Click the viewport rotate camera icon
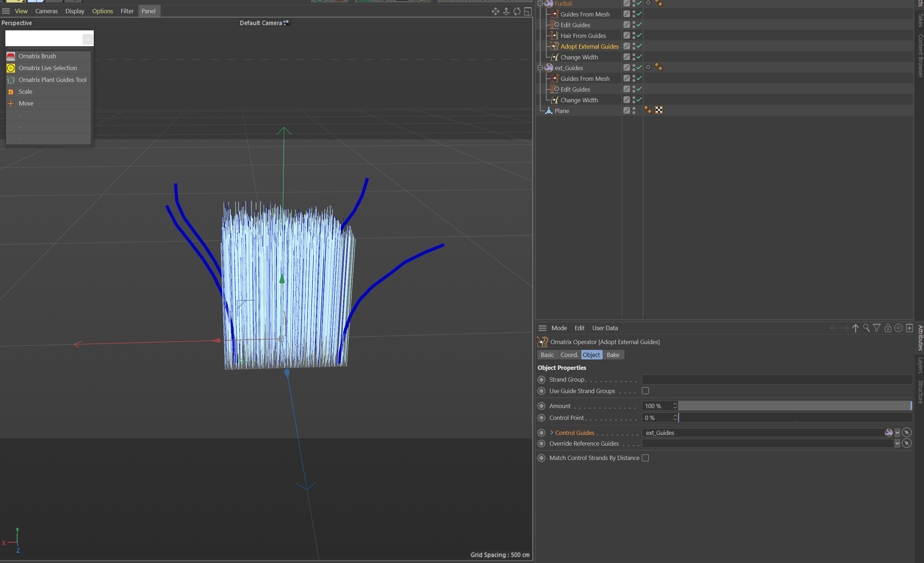 (x=517, y=11)
